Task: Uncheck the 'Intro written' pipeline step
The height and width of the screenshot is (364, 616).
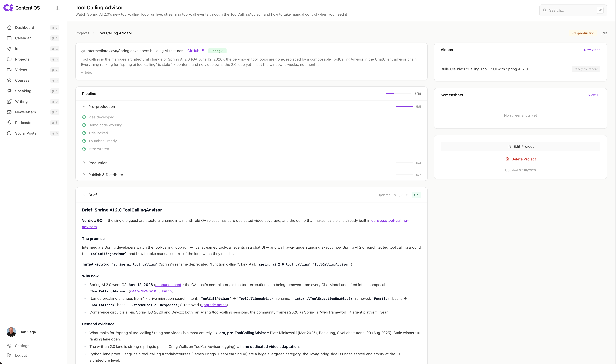Action: 84,149
